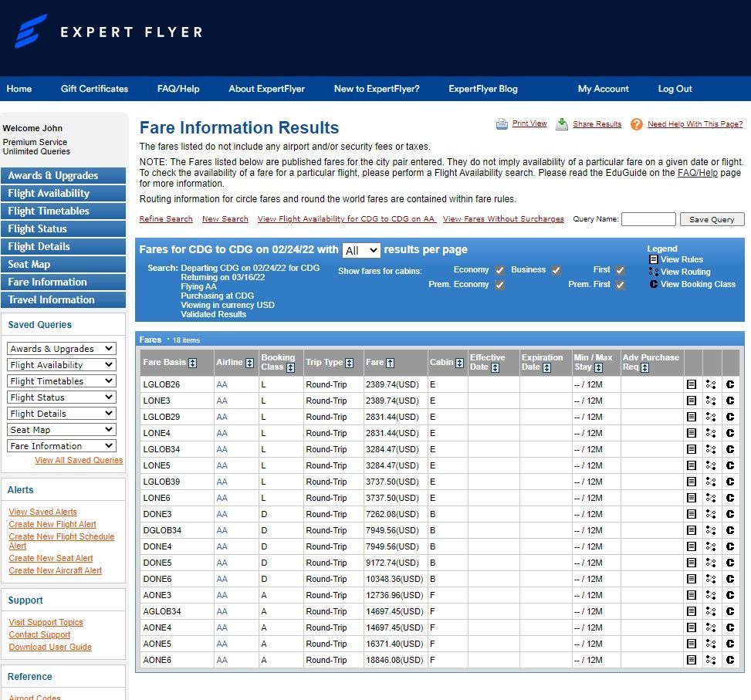Open results per page dropdown showing All
Screen dimensions: 751x700
pyautogui.click(x=362, y=250)
